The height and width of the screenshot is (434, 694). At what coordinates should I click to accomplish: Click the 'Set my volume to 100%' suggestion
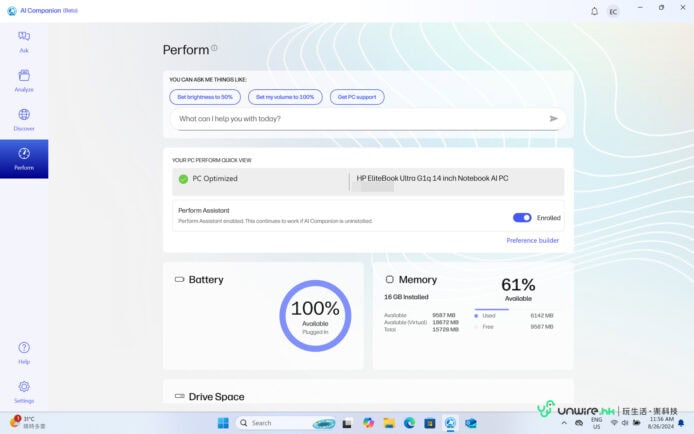click(x=285, y=97)
